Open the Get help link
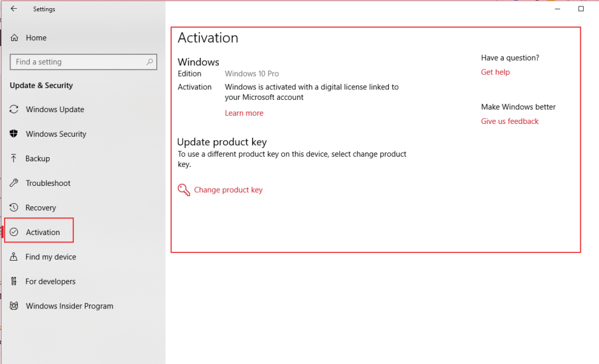The height and width of the screenshot is (364, 599). click(495, 72)
